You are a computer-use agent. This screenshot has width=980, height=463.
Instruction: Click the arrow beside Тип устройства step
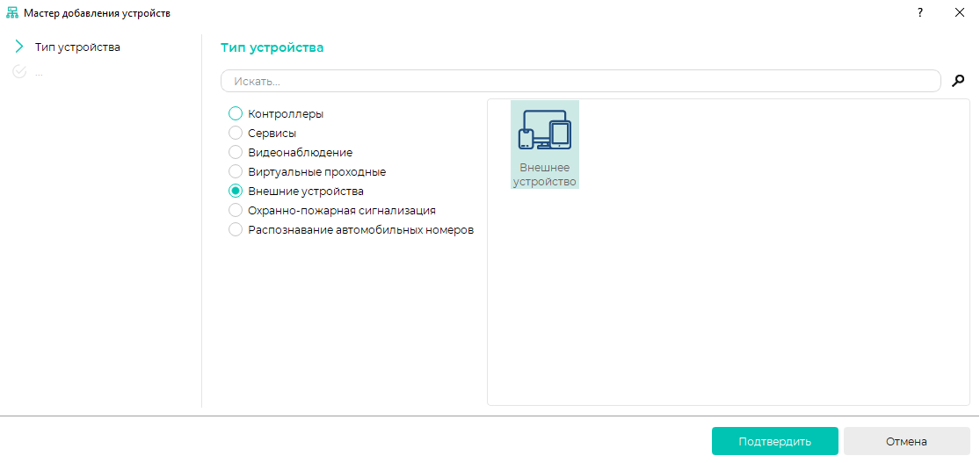tap(19, 47)
